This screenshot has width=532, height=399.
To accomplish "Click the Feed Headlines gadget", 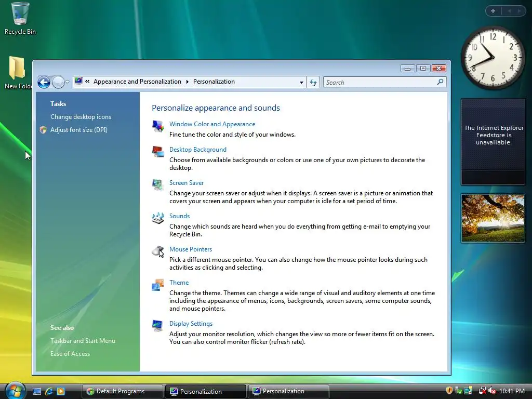I will click(x=493, y=142).
